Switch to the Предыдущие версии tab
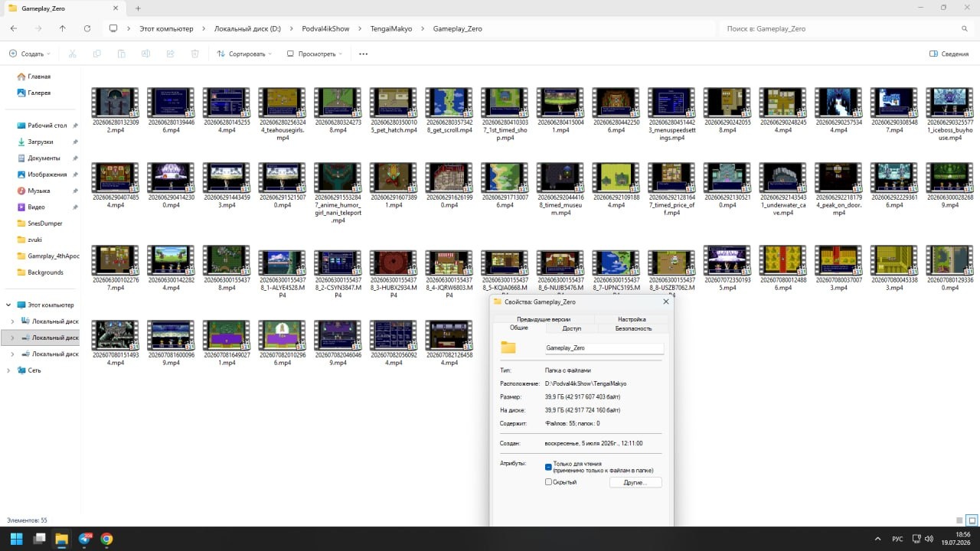The image size is (980, 551). (543, 319)
